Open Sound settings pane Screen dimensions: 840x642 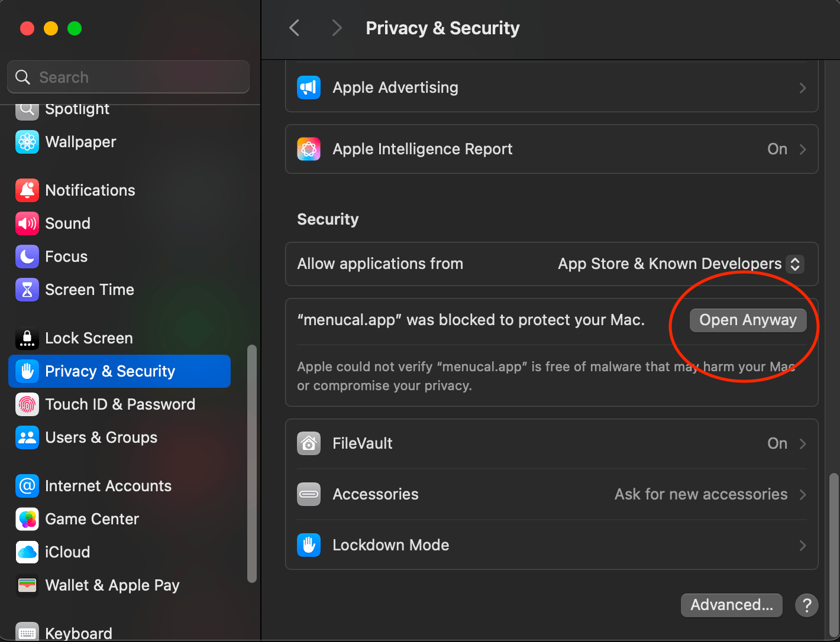119,223
